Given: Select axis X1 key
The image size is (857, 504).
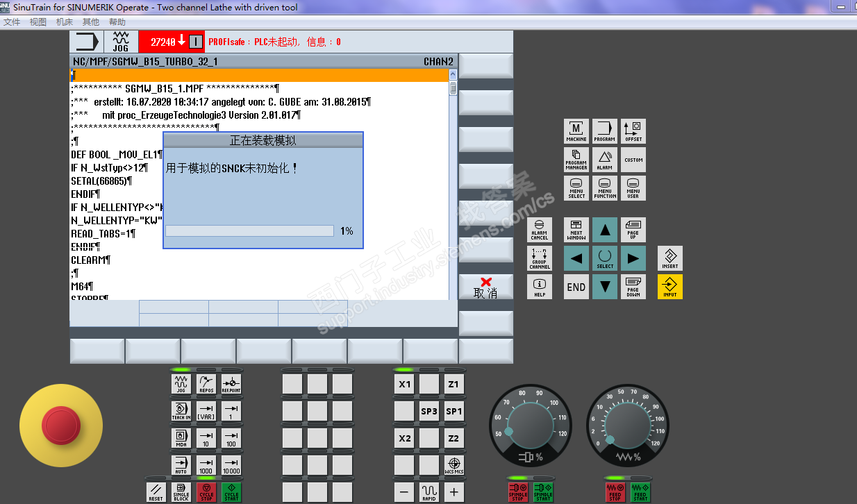Looking at the screenshot, I should 404,384.
